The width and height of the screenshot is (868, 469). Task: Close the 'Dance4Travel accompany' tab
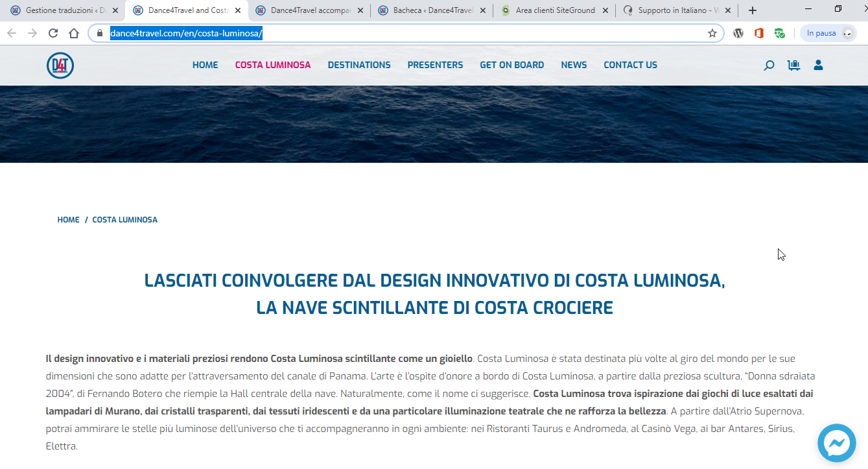(x=360, y=10)
